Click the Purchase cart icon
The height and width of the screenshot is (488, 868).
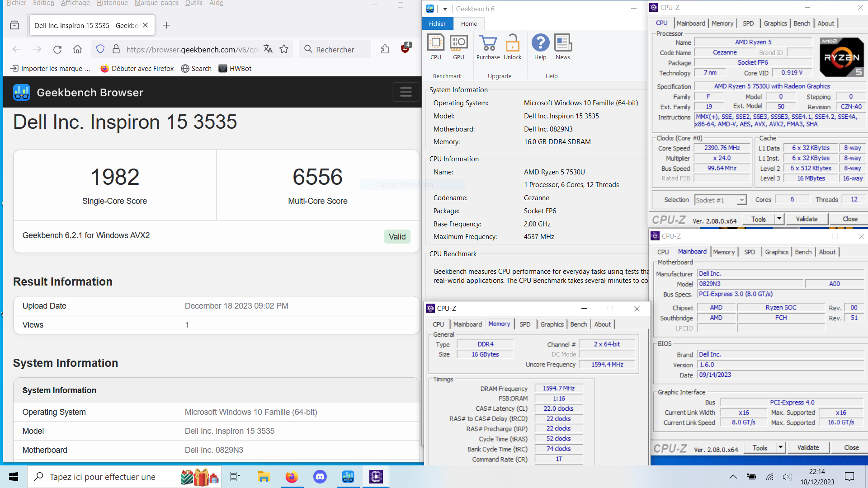488,47
